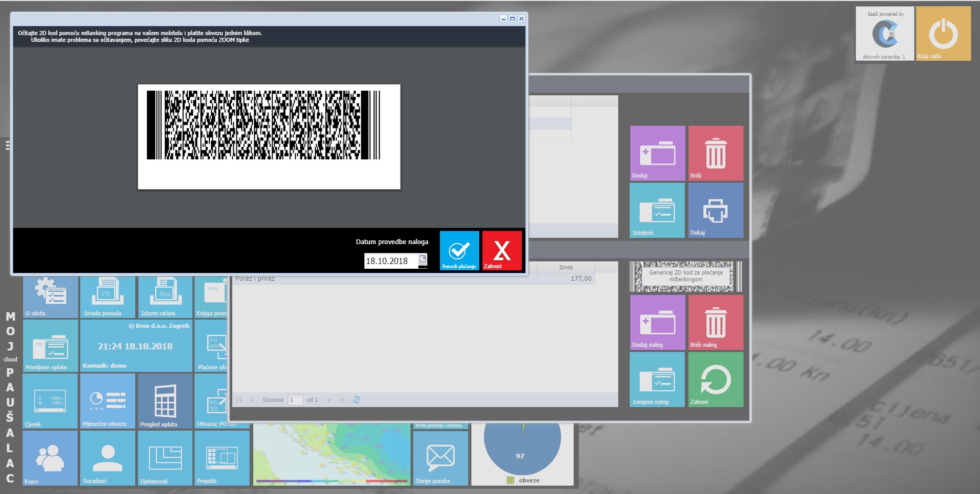Click the 177,00 amount cell
980x494 pixels.
[x=566, y=279]
